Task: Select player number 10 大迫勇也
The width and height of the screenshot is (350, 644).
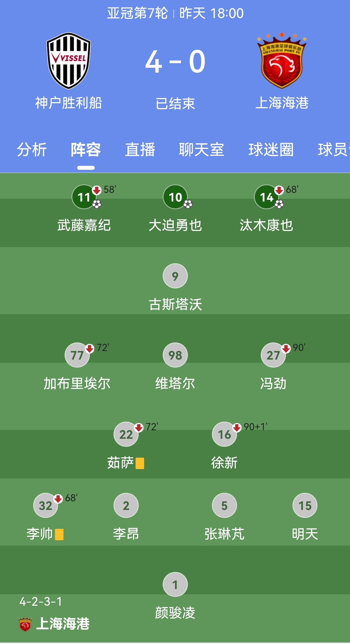Action: (175, 197)
